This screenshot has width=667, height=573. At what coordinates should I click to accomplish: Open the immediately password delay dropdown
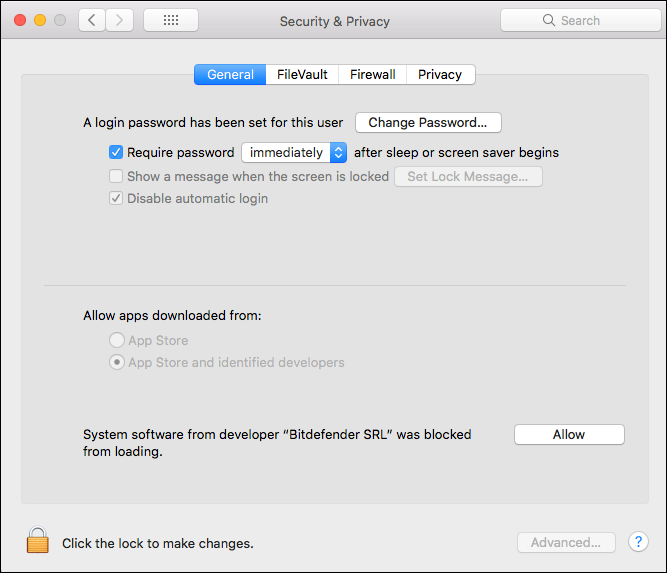coord(294,152)
